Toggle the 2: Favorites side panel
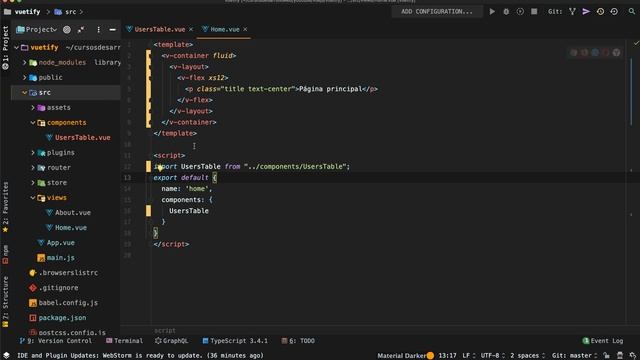 point(5,207)
